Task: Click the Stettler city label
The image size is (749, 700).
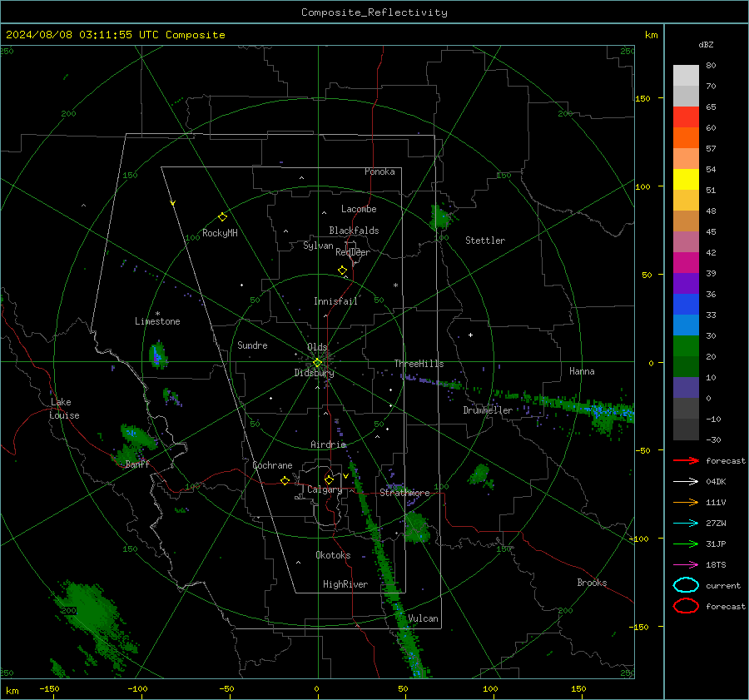Action: (x=485, y=241)
